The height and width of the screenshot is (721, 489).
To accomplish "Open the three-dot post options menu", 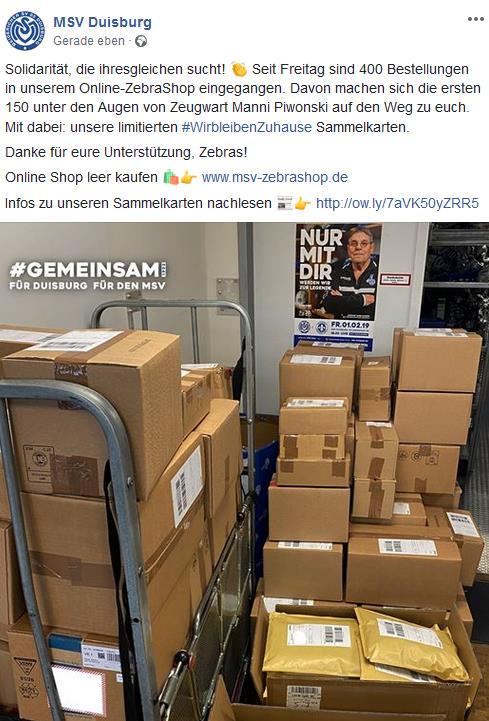I will pos(476,19).
